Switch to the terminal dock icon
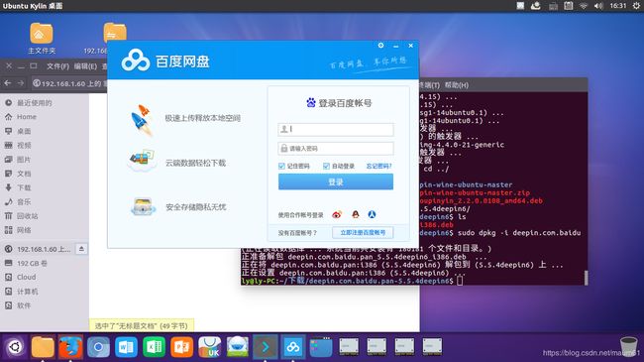The height and width of the screenshot is (362, 644). [266, 347]
